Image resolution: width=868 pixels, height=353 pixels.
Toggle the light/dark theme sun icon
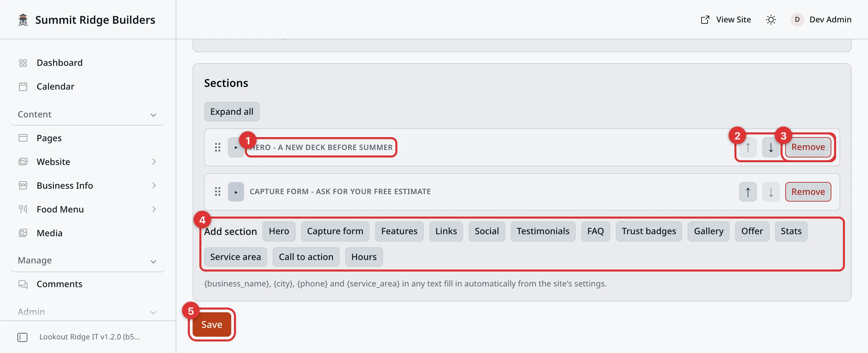coord(771,20)
